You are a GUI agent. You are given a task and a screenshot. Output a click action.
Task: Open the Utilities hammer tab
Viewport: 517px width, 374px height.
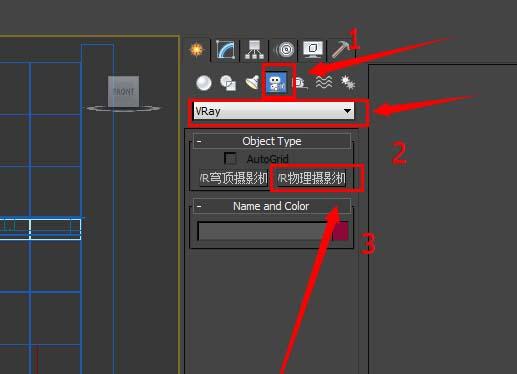point(340,50)
